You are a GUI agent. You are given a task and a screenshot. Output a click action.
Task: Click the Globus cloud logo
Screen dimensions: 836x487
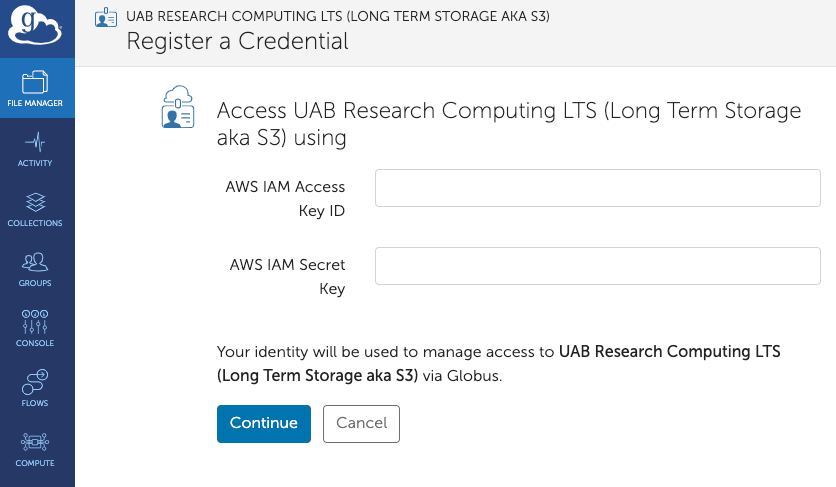[x=36, y=27]
